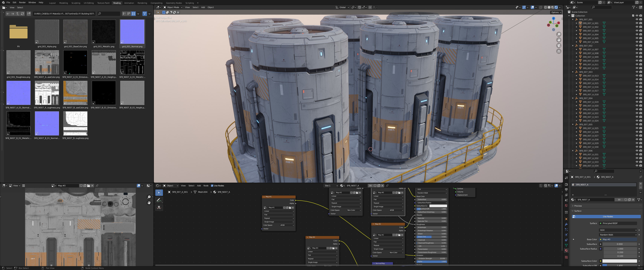This screenshot has width=644, height=270.
Task: Adjust Sheen Tint slider on BSDF node
Action: point(432,237)
